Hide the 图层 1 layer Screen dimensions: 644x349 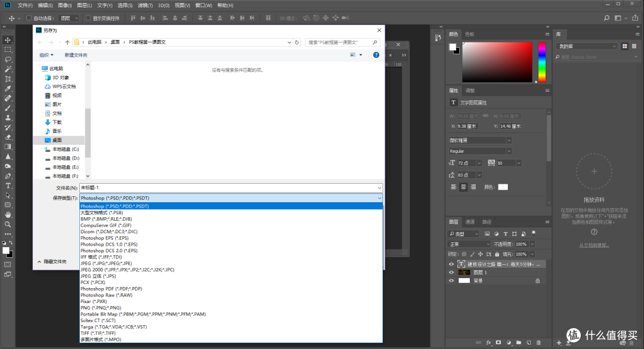coord(452,272)
